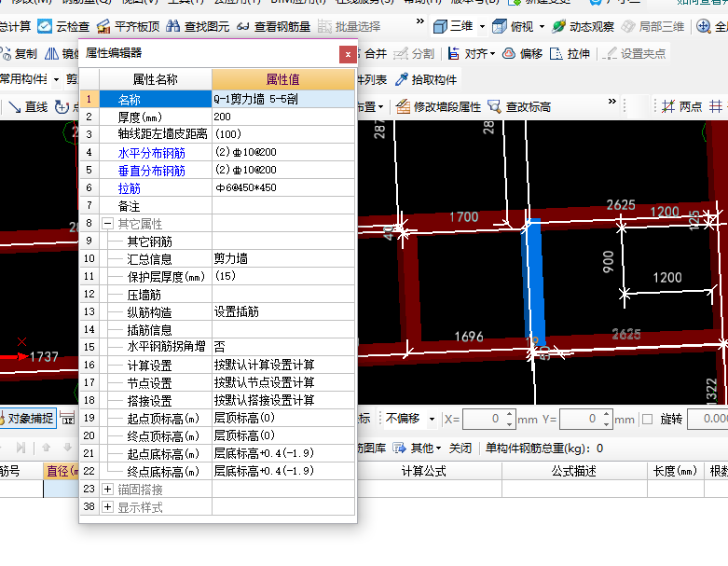Click the Y offset input field

point(581,420)
